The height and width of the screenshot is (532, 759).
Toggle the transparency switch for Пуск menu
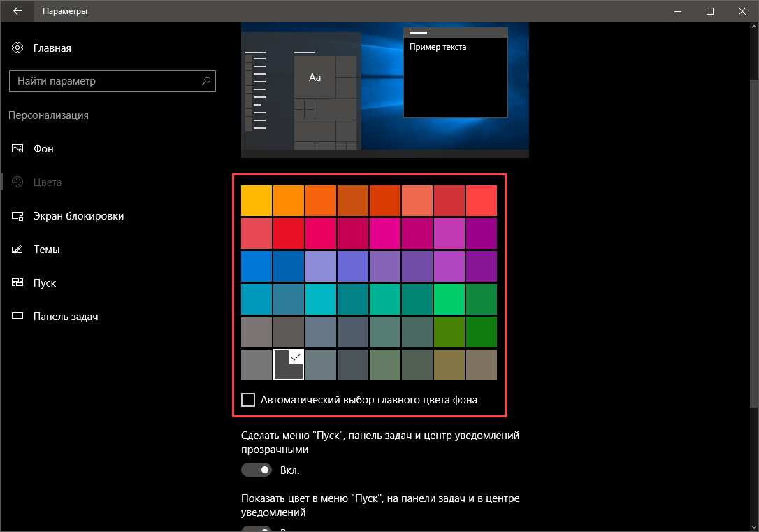(256, 470)
